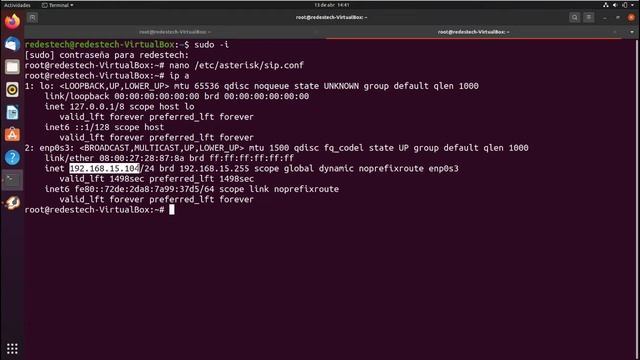Expand the system menu arrow in top bar
The image size is (640, 360).
tap(633, 5)
